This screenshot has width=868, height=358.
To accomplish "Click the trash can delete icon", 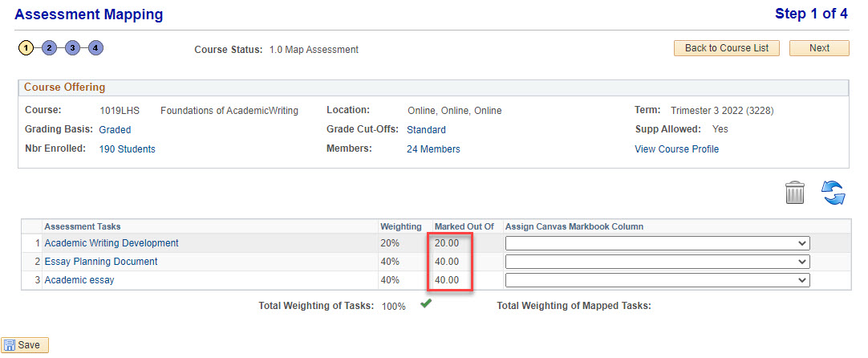I will point(794,193).
